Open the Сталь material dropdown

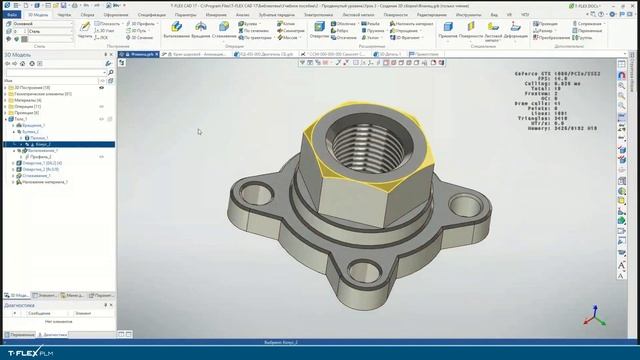pos(50,31)
